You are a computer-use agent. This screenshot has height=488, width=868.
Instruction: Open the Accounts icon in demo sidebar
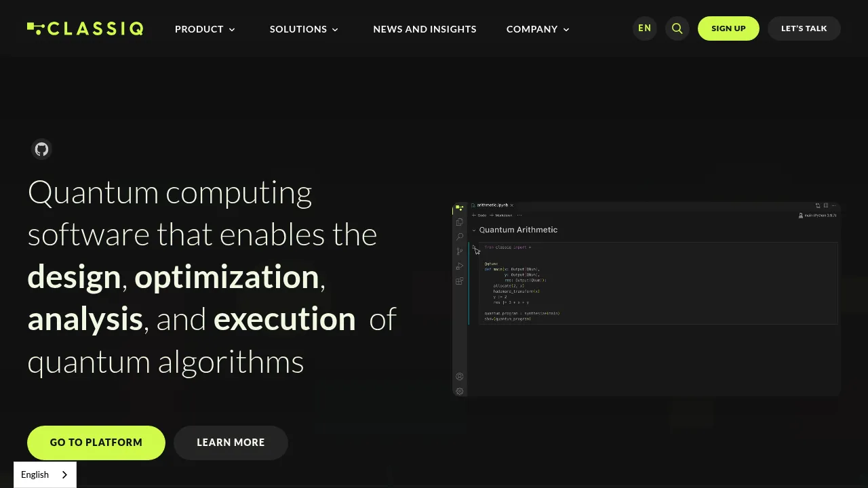click(x=460, y=377)
